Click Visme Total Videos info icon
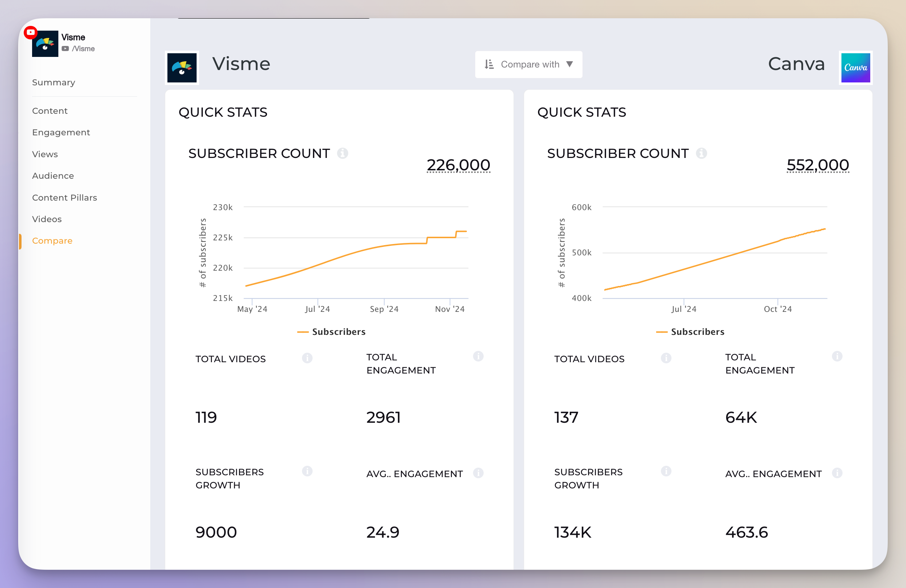The height and width of the screenshot is (588, 906). pos(307,358)
